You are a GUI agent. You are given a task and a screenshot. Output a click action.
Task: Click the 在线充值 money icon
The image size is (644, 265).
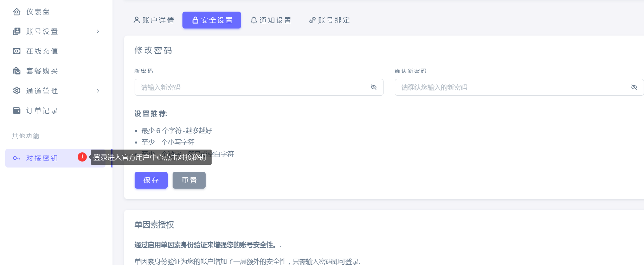tap(17, 51)
